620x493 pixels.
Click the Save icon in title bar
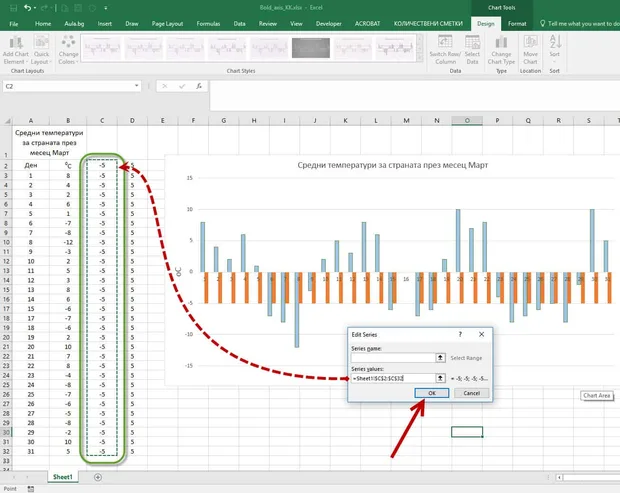13,8
